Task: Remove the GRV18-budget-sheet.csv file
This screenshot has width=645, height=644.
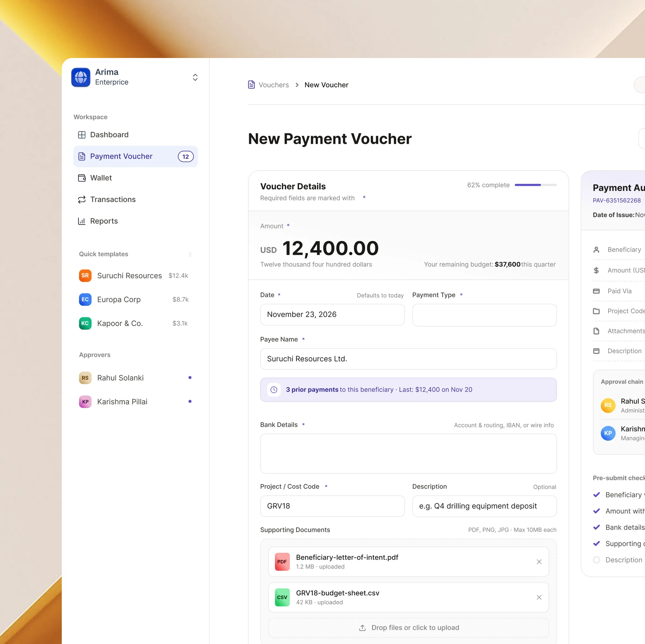Action: click(x=539, y=597)
